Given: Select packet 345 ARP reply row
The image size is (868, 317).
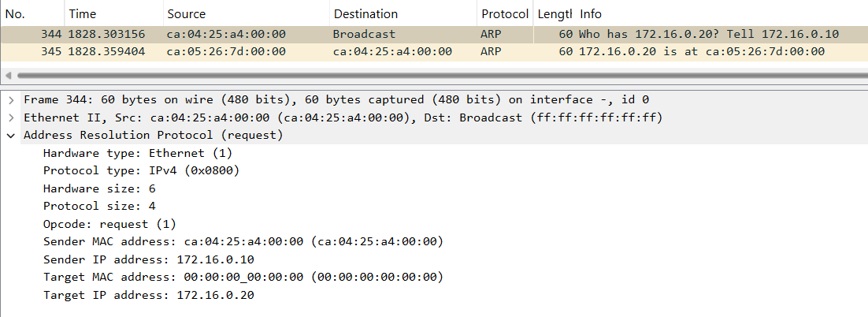Looking at the screenshot, I should pyautogui.click(x=434, y=52).
